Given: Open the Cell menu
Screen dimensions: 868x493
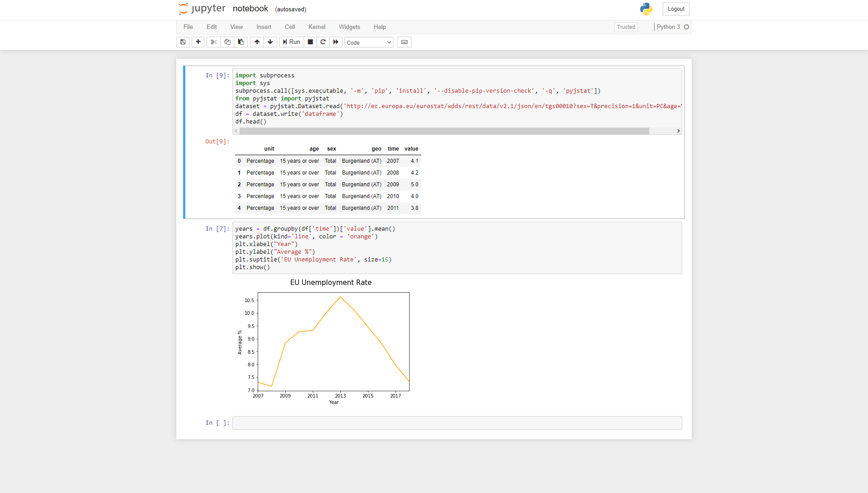Looking at the screenshot, I should click(x=290, y=27).
